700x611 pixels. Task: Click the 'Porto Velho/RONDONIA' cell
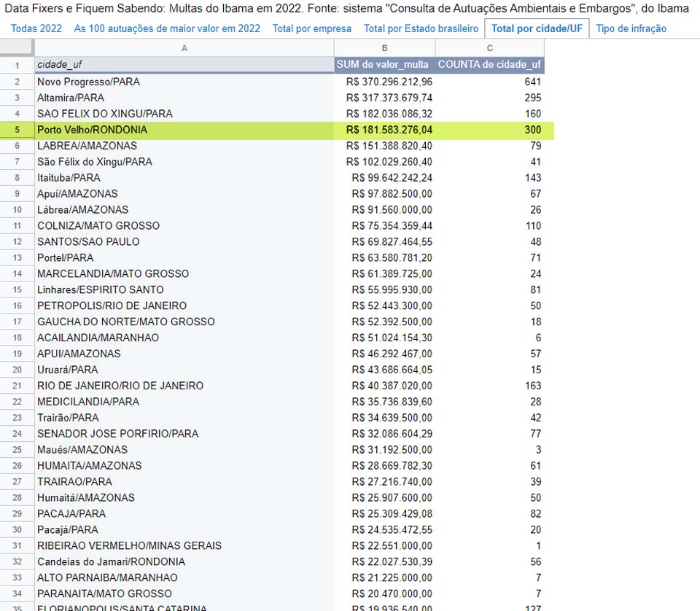(x=184, y=130)
